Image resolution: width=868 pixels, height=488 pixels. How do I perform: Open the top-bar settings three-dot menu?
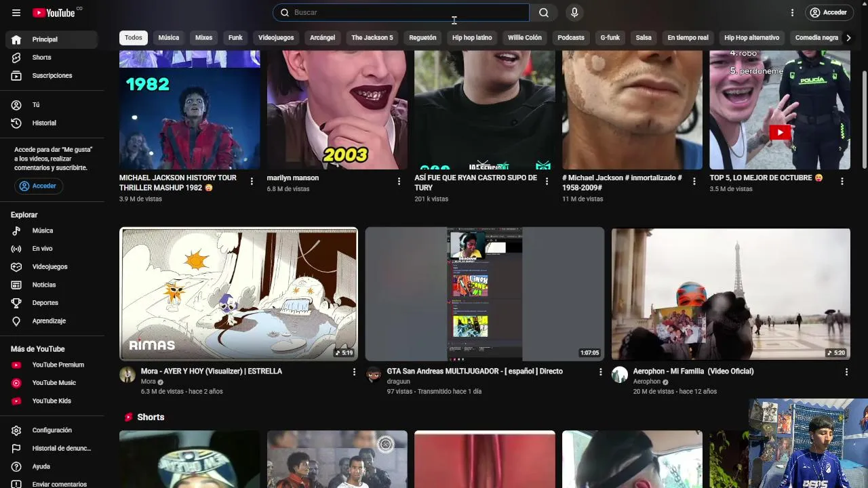point(792,12)
